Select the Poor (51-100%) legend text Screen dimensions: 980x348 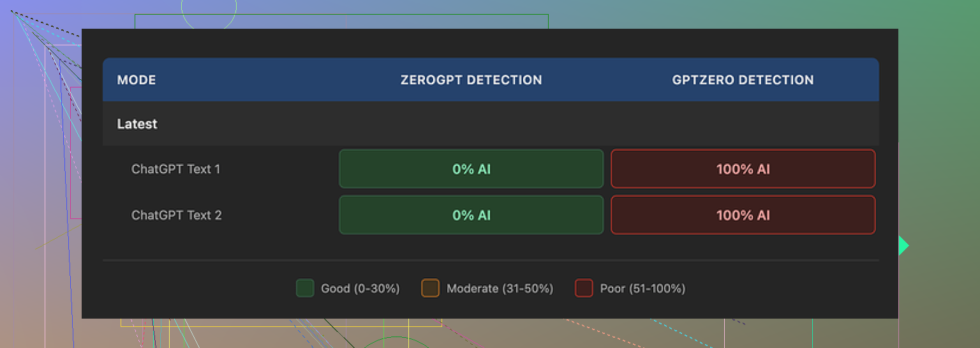point(642,289)
